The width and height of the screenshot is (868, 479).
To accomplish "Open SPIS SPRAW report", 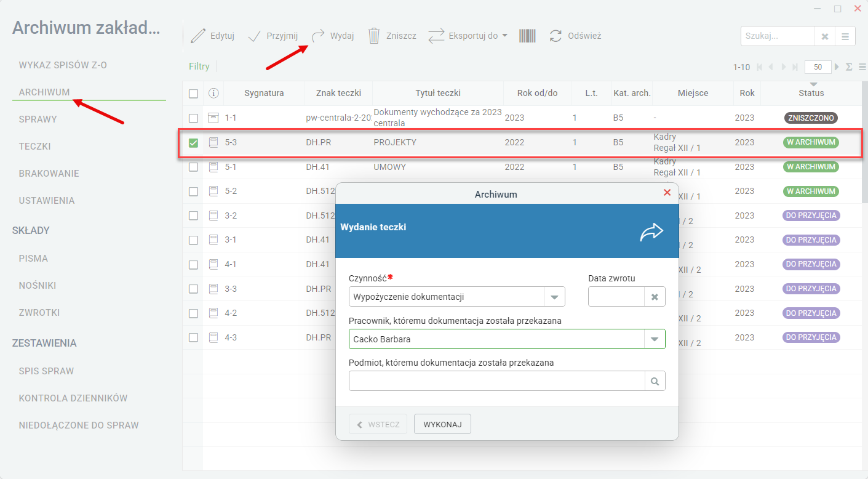I will (46, 371).
